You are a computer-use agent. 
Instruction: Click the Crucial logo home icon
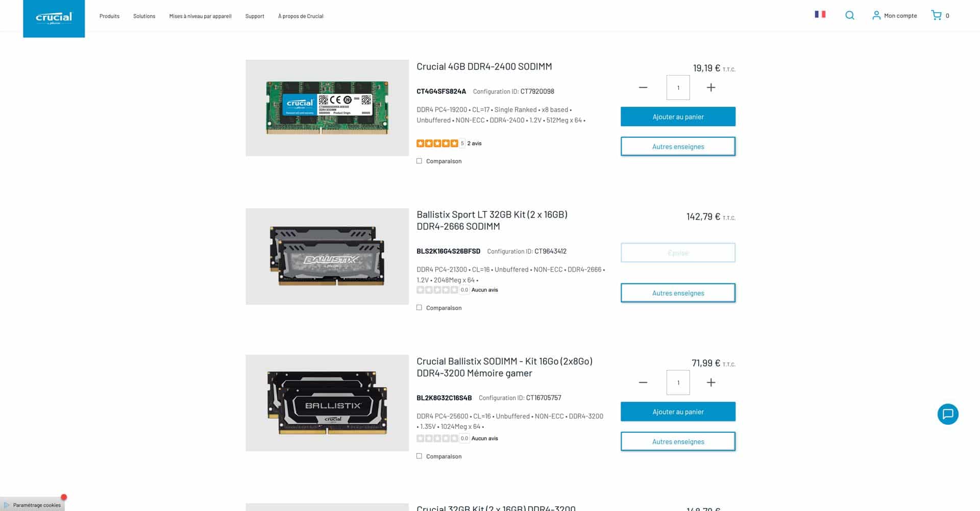[54, 18]
